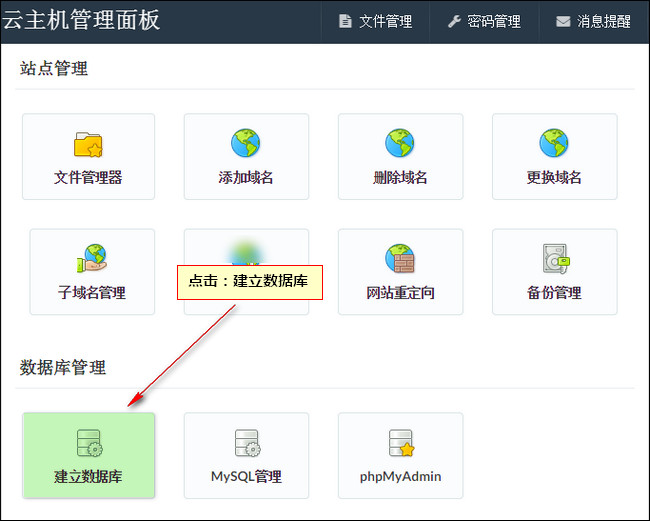Screen dimensions: 650x521
Task: Click the 网站重定向 brick wall globe icon
Action: [400, 259]
